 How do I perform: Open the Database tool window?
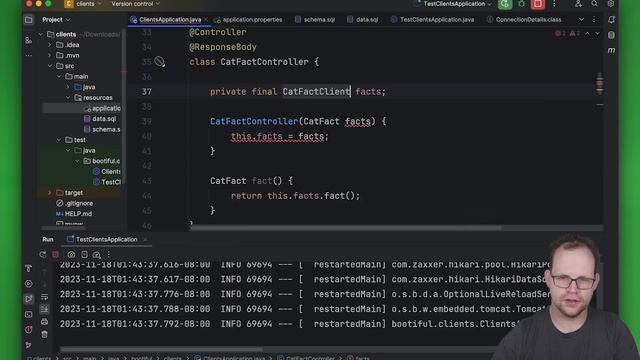611,35
